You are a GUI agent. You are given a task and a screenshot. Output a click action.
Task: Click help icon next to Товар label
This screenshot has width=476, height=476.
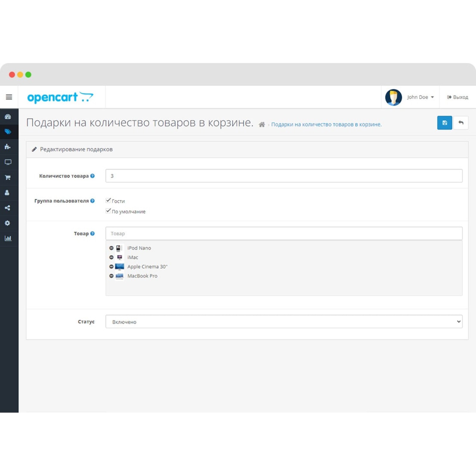click(93, 234)
